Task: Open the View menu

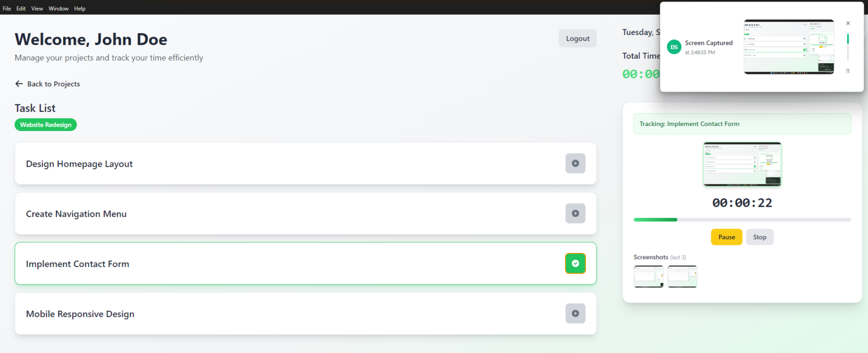Action: pyautogui.click(x=37, y=8)
